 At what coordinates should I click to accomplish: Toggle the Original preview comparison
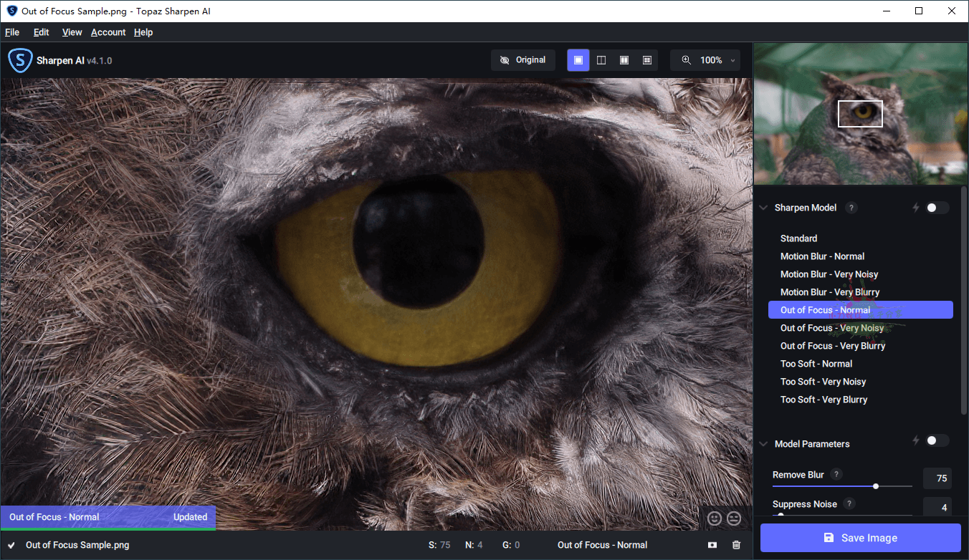(523, 60)
